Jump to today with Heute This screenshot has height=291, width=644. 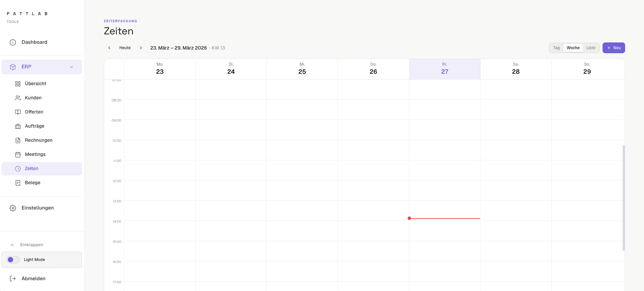[x=125, y=48]
